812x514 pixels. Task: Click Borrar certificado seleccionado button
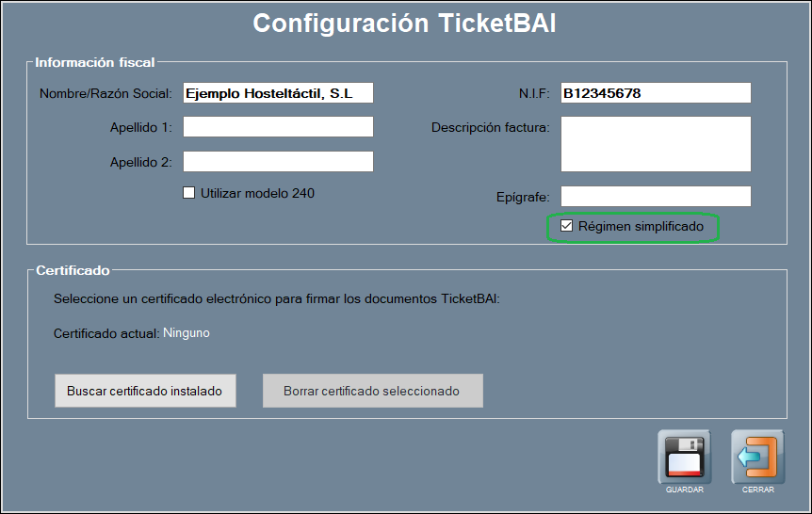372,391
